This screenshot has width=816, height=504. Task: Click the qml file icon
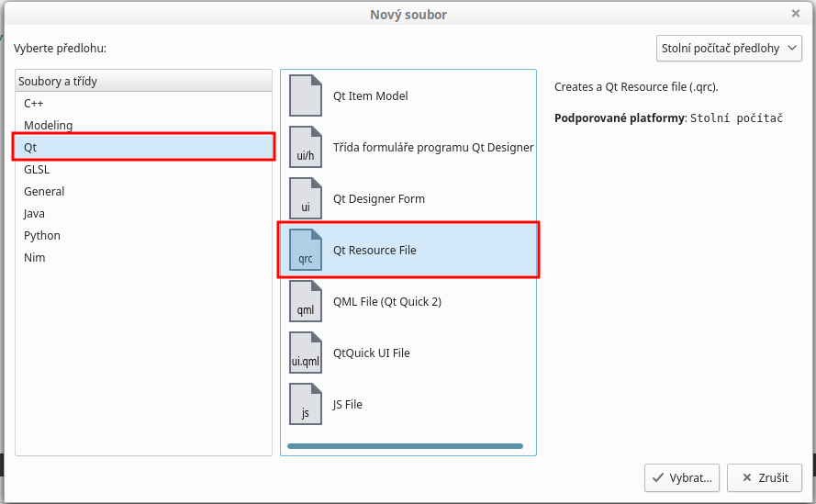coord(306,301)
